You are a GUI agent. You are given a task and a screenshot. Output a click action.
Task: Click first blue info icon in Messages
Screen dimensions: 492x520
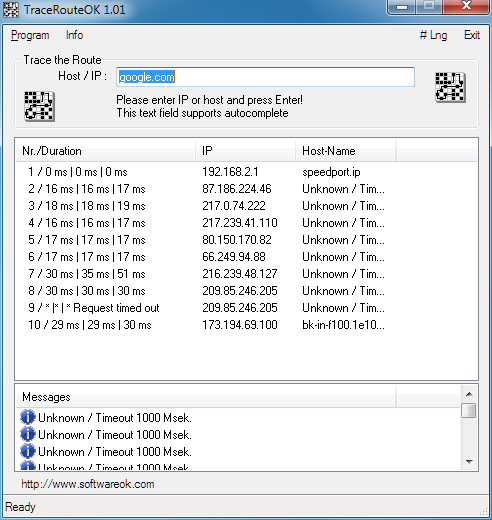click(x=28, y=417)
